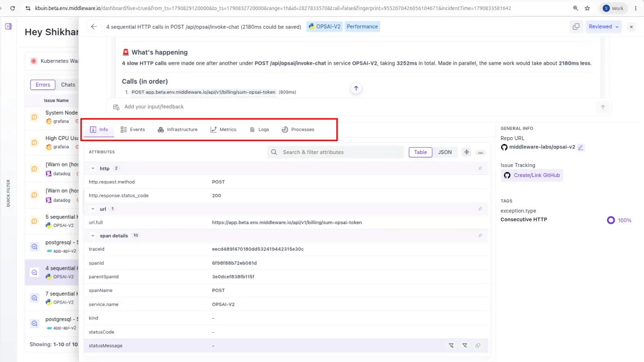Open the 5 sequential issue row

click(x=52, y=221)
